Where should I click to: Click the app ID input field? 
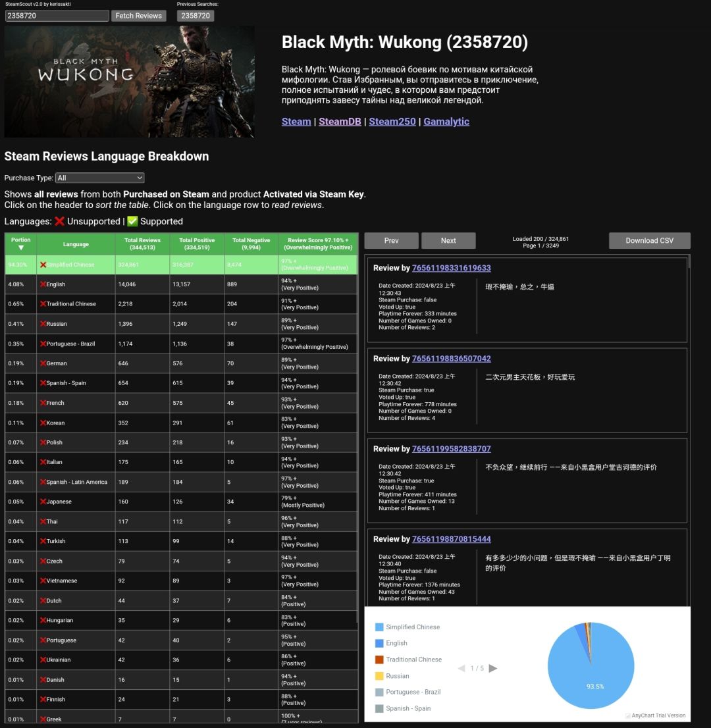[x=57, y=16]
